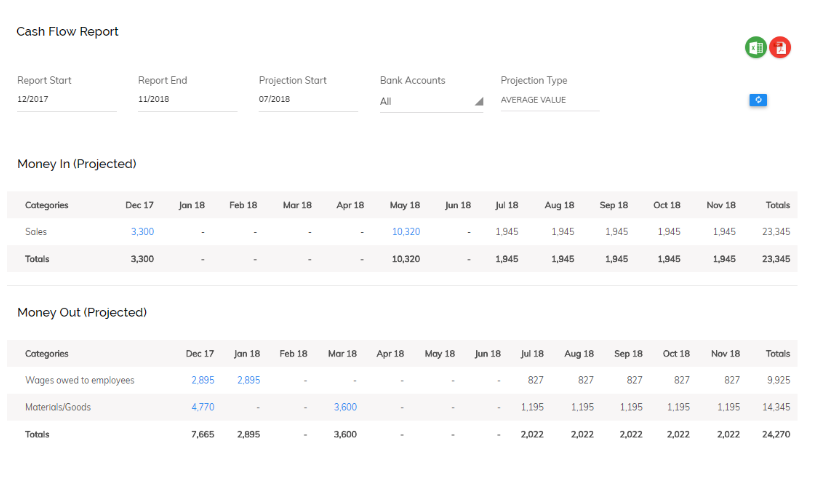Export report to PDF via red icon
Viewport: 822px width, 485px height.
pyautogui.click(x=780, y=48)
